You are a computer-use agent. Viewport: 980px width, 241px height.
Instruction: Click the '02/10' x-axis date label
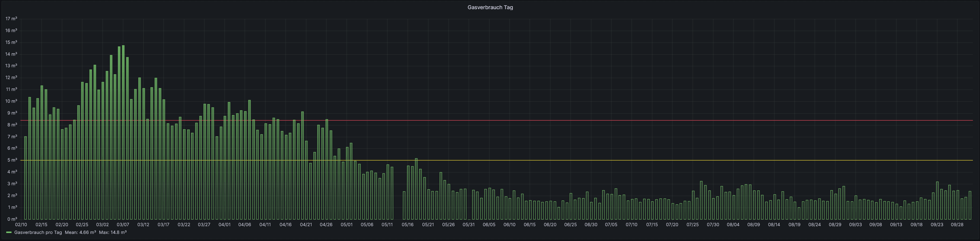21,224
